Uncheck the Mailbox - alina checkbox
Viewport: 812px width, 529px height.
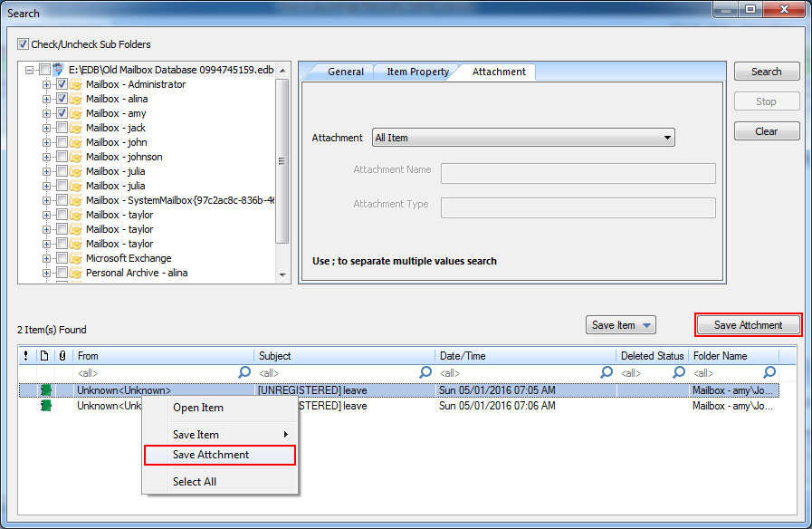62,99
